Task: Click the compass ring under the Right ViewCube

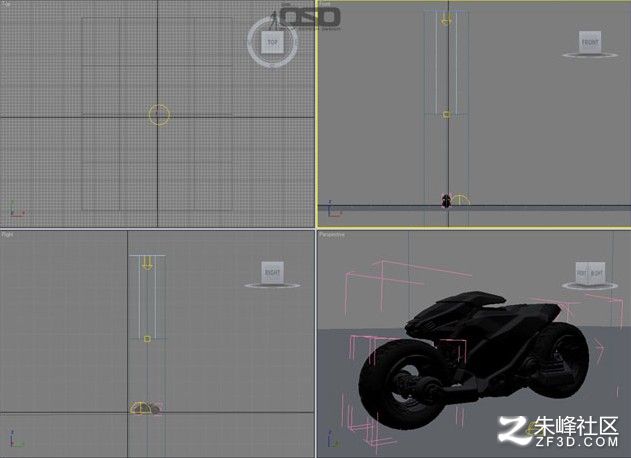Action: 272,286
